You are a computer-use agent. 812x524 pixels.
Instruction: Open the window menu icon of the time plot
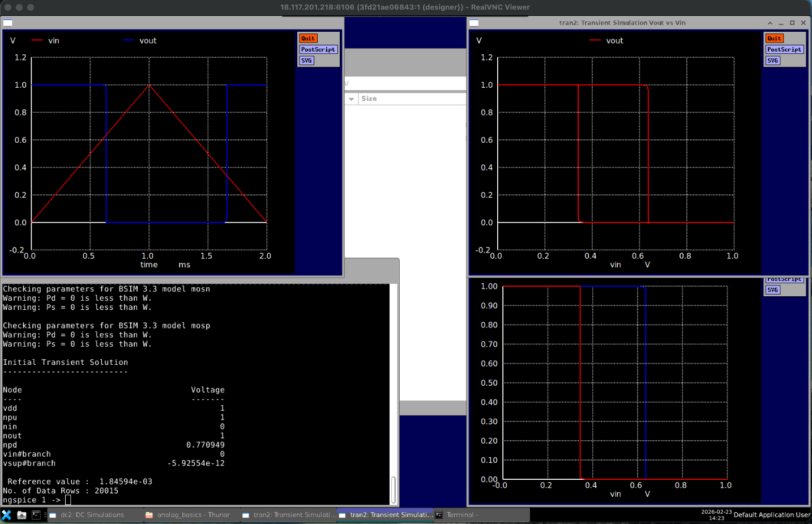pos(8,23)
